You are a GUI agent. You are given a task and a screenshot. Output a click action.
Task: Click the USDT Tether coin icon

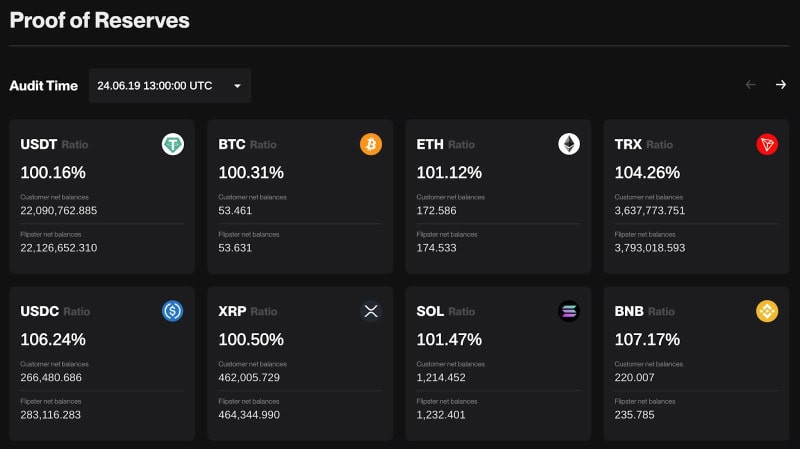(173, 145)
